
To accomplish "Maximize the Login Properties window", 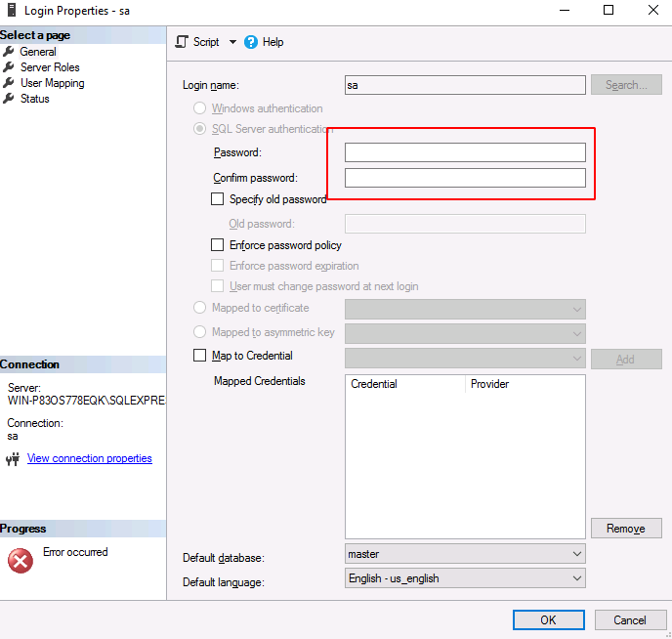I will pyautogui.click(x=609, y=10).
